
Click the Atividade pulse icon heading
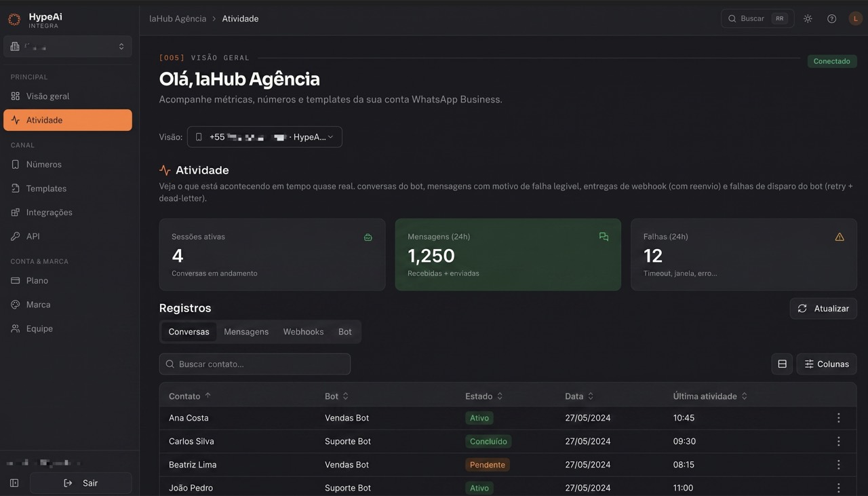(165, 170)
